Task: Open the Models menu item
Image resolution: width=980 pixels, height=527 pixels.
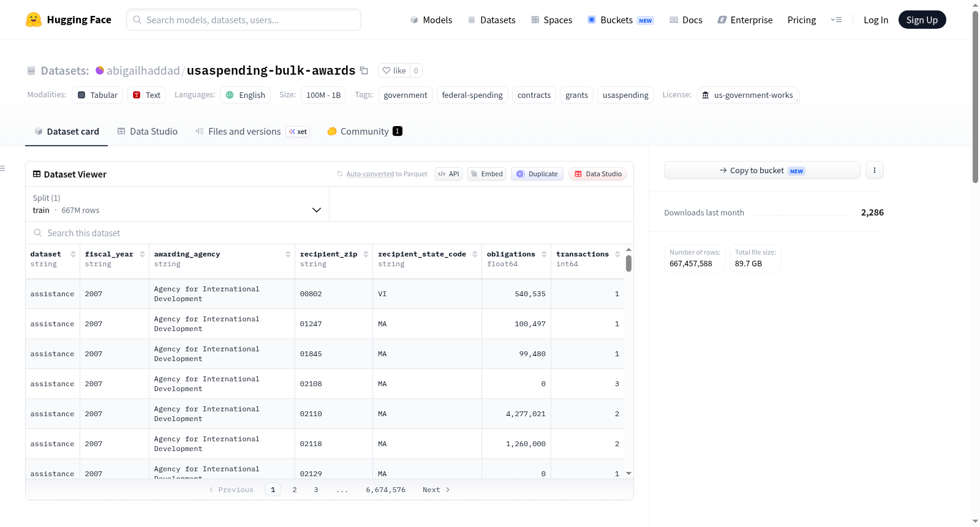Action: (431, 20)
